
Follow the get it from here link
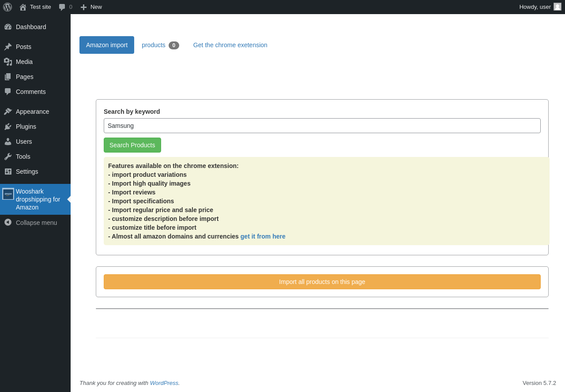263,236
